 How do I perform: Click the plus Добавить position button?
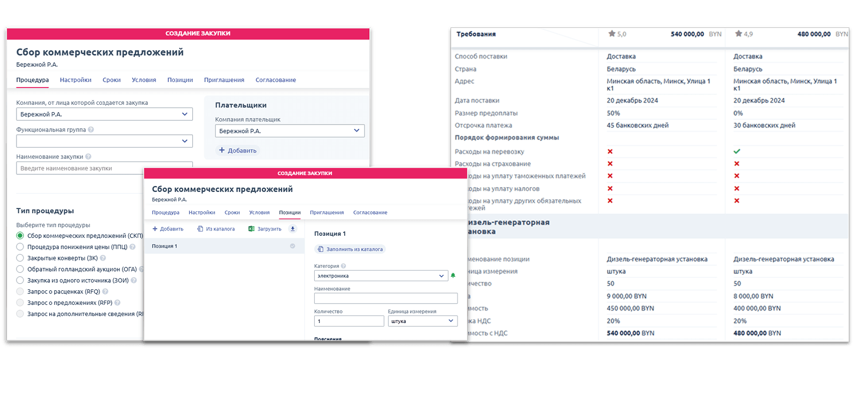pos(168,229)
